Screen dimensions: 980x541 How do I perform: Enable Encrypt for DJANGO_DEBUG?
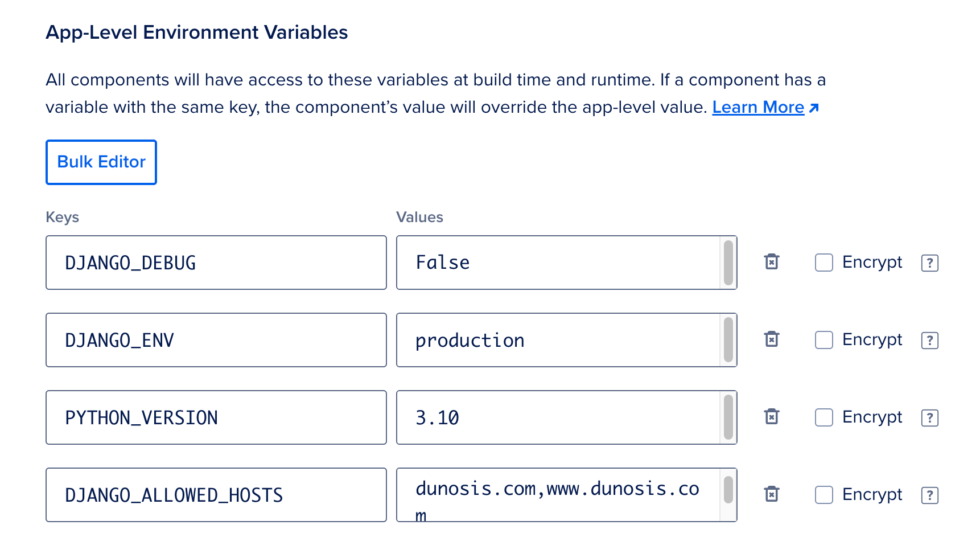(823, 263)
